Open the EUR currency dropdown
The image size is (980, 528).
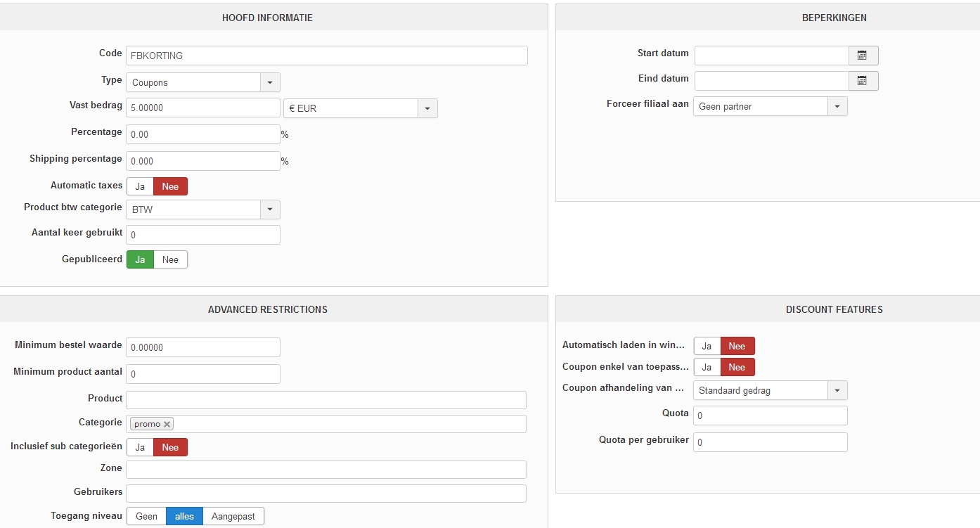(427, 108)
